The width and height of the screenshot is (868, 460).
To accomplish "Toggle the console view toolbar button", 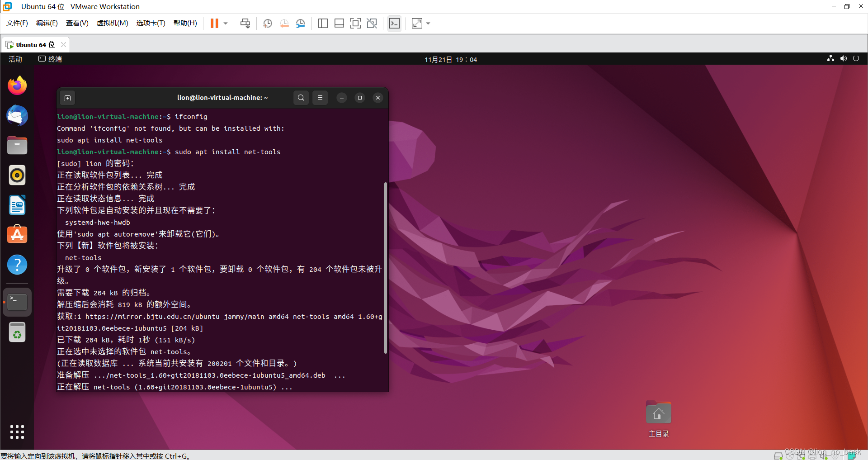I will pos(394,23).
